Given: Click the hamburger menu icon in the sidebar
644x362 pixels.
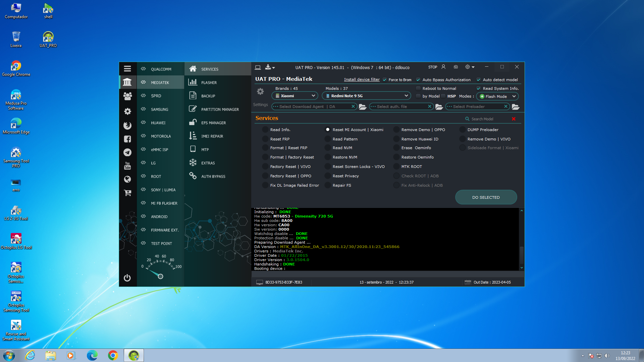Looking at the screenshot, I should [x=127, y=69].
